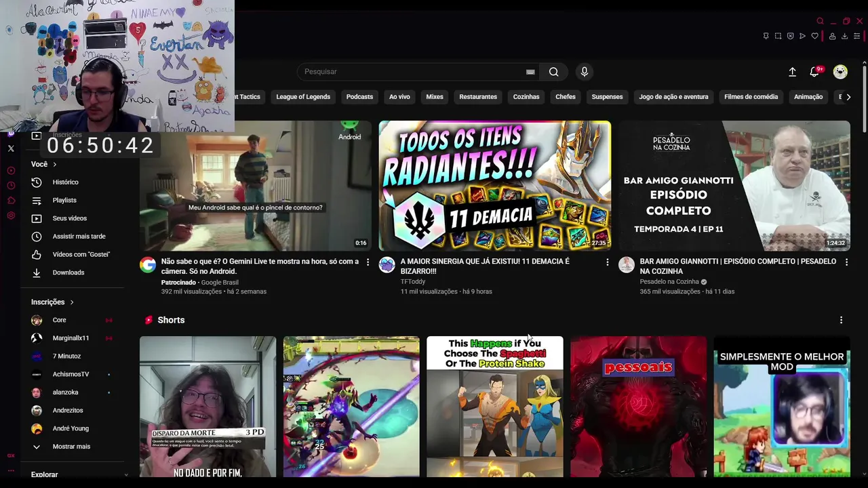
Task: Select the Mixes chip
Action: 435,97
